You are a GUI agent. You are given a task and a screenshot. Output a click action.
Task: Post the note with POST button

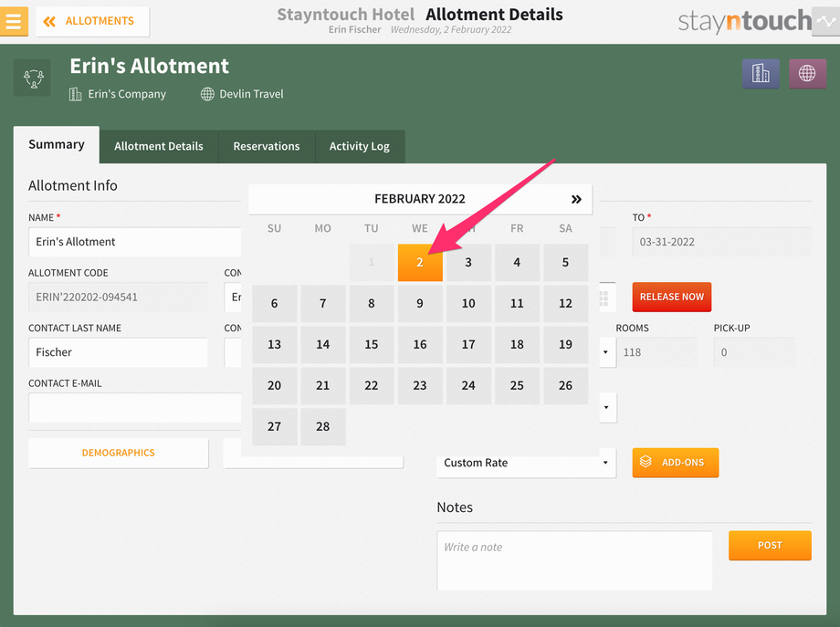(x=770, y=546)
